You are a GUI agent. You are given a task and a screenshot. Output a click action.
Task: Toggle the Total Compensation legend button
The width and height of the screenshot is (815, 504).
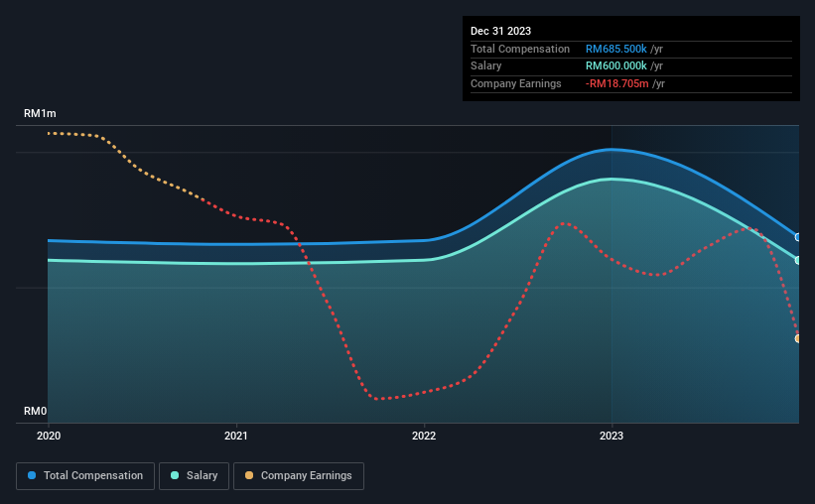pyautogui.click(x=85, y=476)
